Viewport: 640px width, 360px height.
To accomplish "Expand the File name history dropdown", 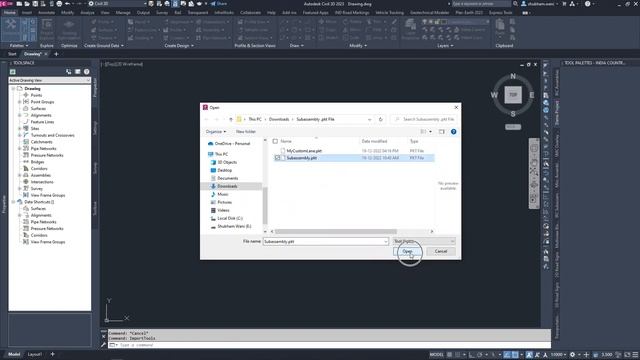I will [x=385, y=242].
